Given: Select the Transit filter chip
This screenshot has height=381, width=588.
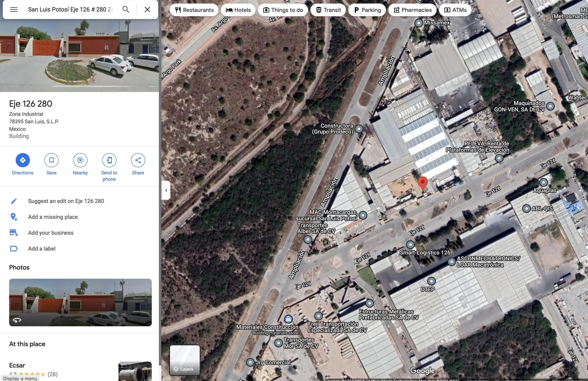Looking at the screenshot, I should (x=328, y=10).
